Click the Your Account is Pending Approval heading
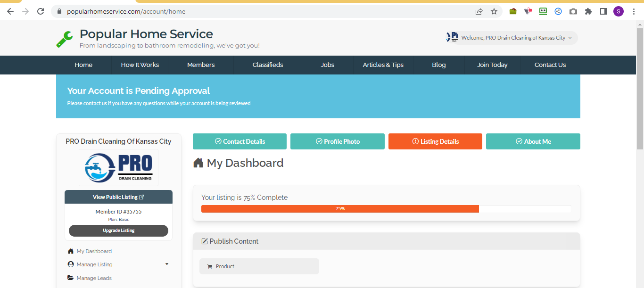Viewport: 644px width, 288px height. coord(139,91)
